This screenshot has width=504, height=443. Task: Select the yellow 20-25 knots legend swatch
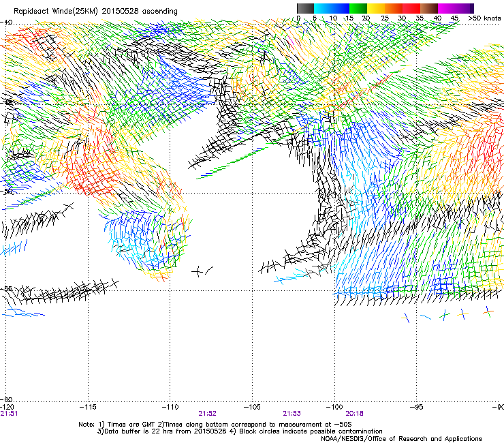[376, 8]
